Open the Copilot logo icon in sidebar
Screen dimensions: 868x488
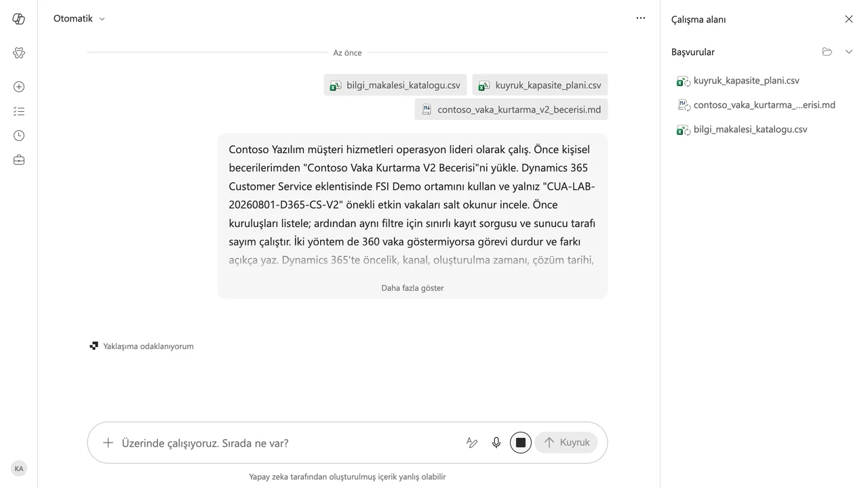click(19, 19)
